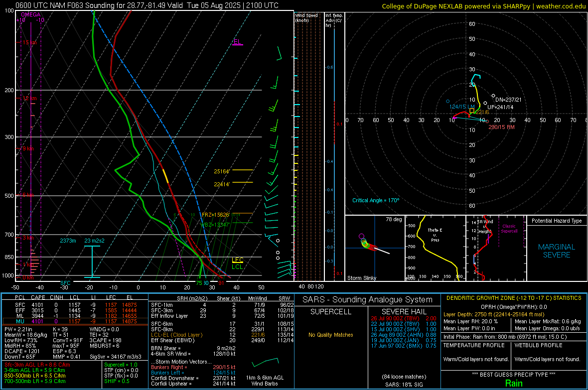Click the Eff Inflow Layer row label
The height and width of the screenshot is (390, 588).
[x=169, y=316]
